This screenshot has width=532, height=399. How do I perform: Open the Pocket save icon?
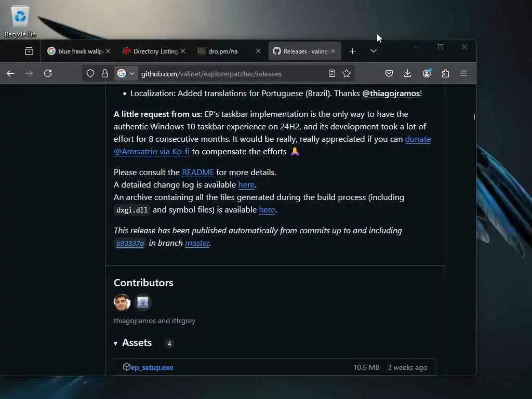[x=389, y=73]
